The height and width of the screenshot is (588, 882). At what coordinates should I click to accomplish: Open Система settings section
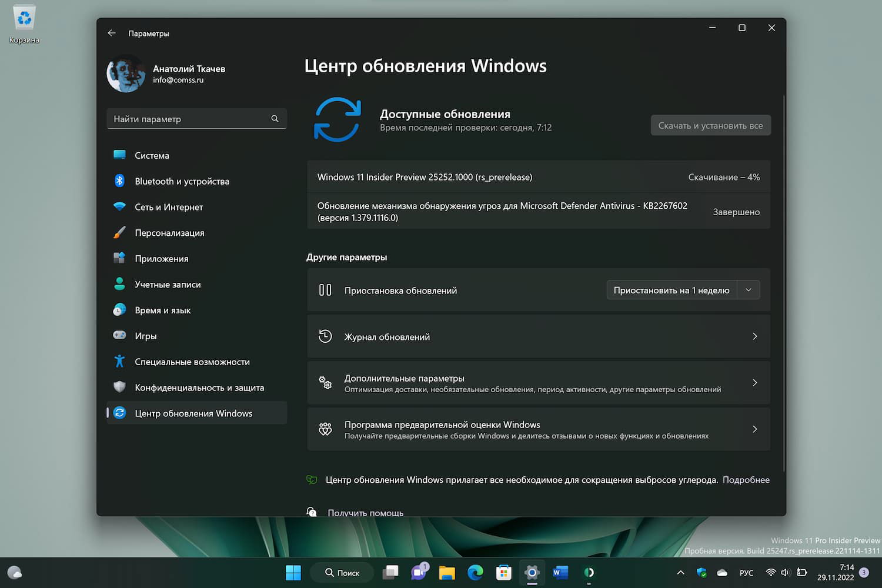click(152, 155)
